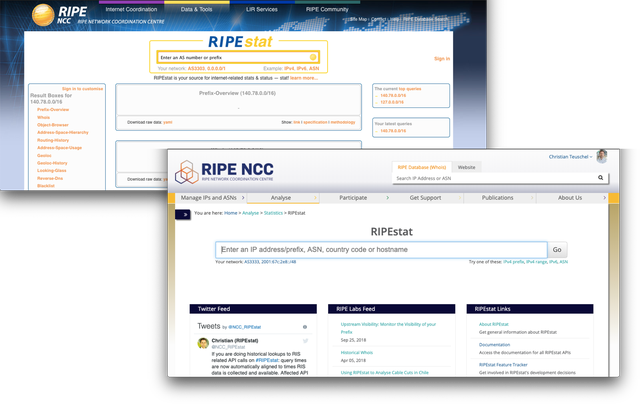Open the About RIPEstat link

(x=493, y=324)
